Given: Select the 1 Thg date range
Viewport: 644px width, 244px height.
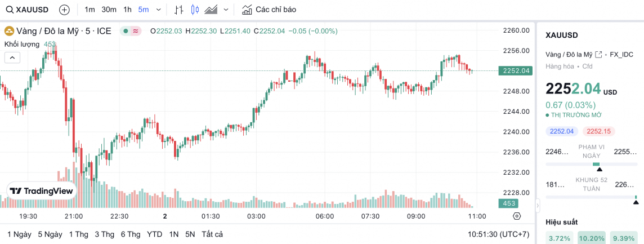Looking at the screenshot, I should [x=78, y=234].
